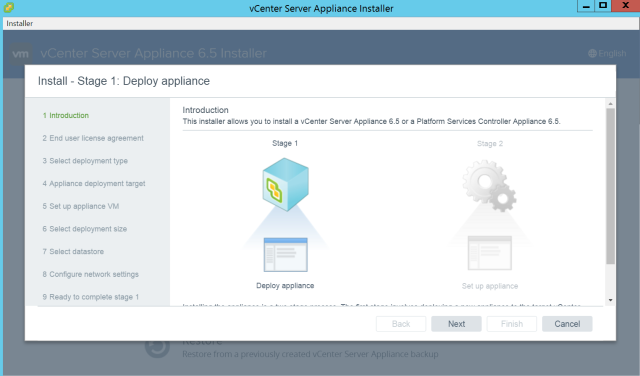
Task: Select step 1 Introduction
Action: coord(66,116)
